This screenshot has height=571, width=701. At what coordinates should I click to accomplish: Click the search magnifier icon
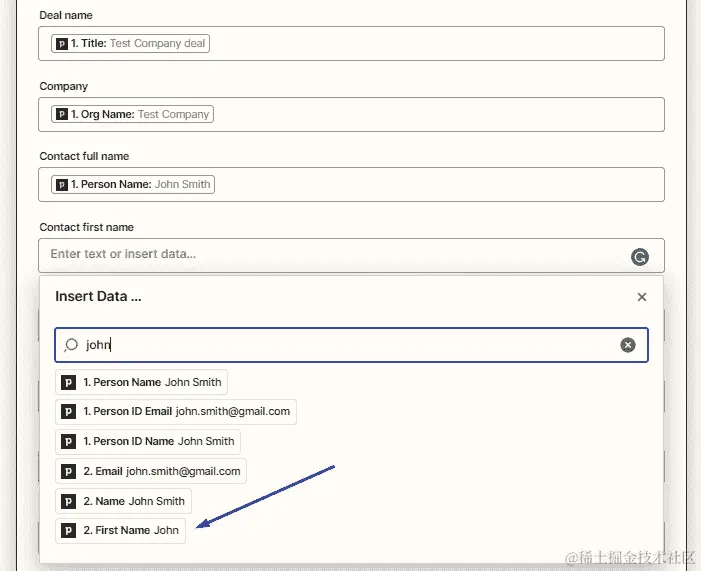[x=71, y=345]
